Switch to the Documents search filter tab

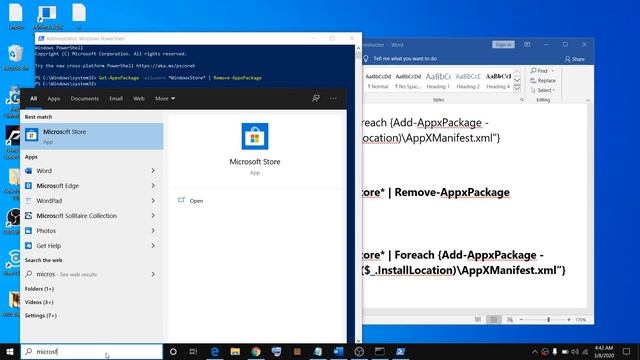84,98
